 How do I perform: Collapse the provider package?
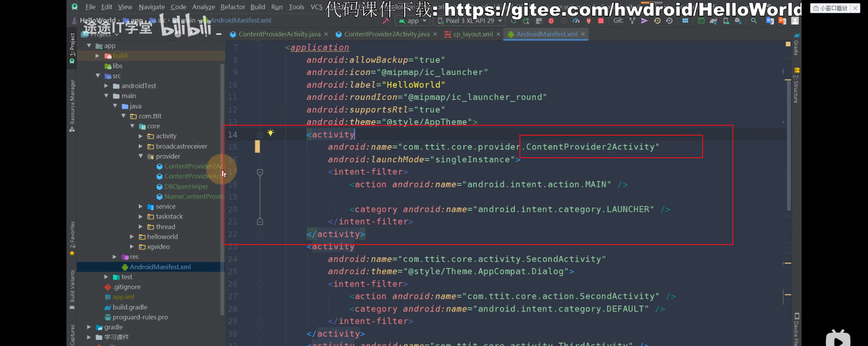[x=141, y=156]
